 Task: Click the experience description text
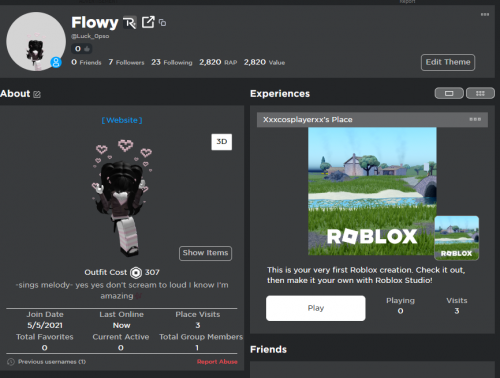tap(366, 275)
